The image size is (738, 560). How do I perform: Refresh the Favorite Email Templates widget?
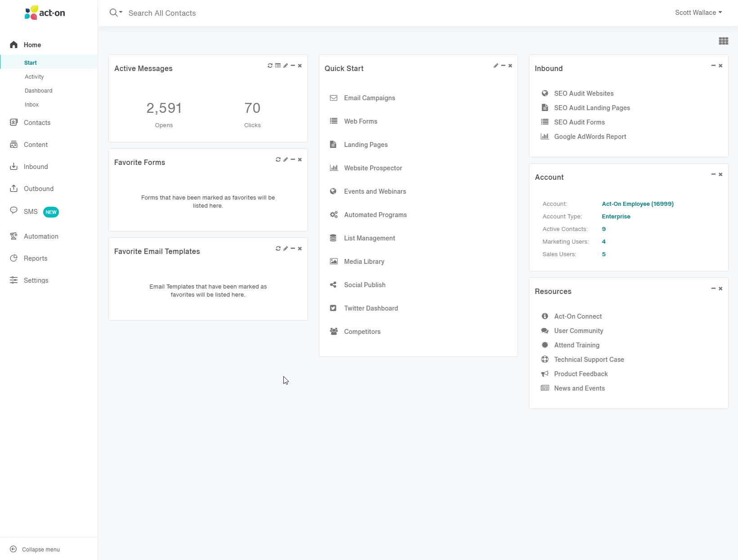tap(278, 249)
